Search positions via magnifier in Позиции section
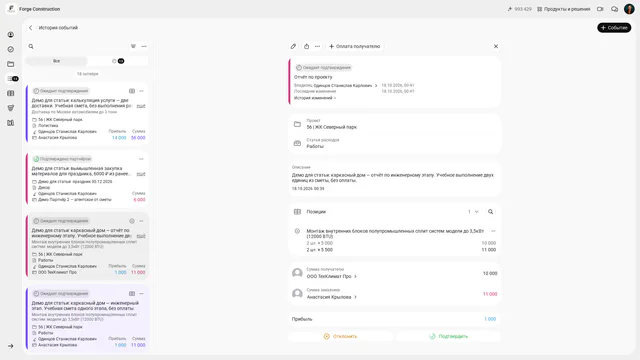The height and width of the screenshot is (360, 640). 491,212
